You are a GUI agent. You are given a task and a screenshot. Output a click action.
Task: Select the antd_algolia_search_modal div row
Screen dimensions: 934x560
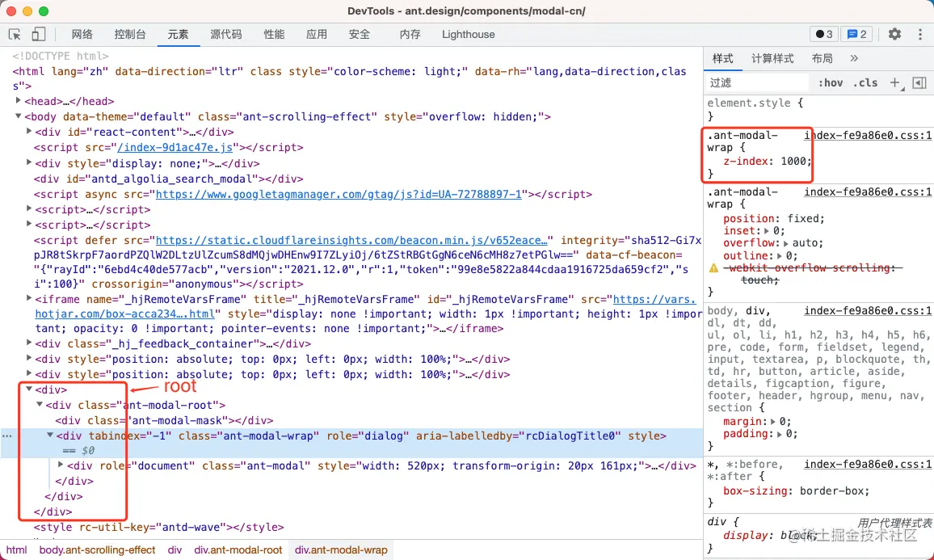tap(169, 179)
